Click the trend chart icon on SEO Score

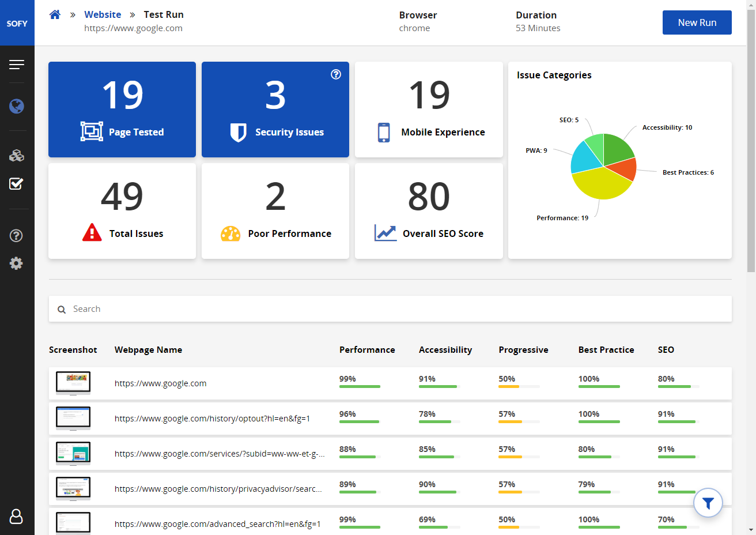385,233
